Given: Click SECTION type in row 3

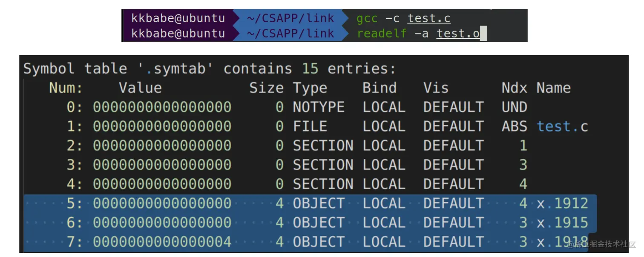Looking at the screenshot, I should point(323,165).
